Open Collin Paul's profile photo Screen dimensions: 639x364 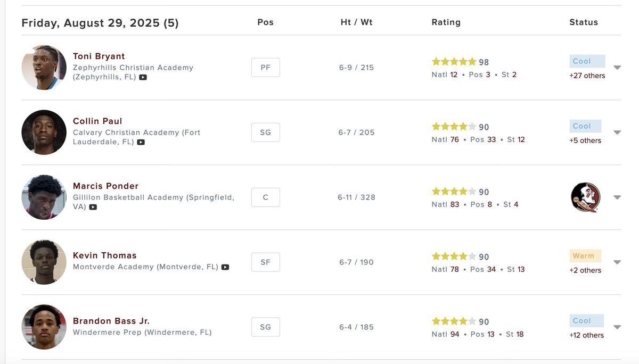coord(44,133)
